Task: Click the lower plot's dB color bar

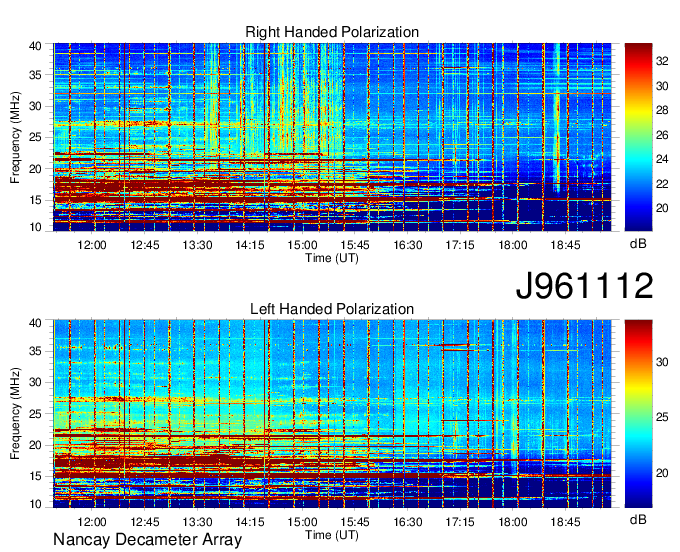Action: pyautogui.click(x=638, y=414)
